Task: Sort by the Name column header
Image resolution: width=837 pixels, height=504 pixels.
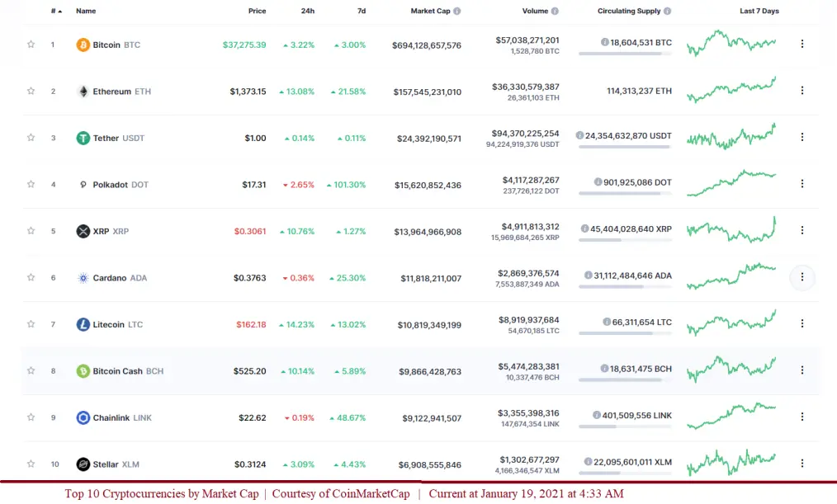Action: pos(86,11)
